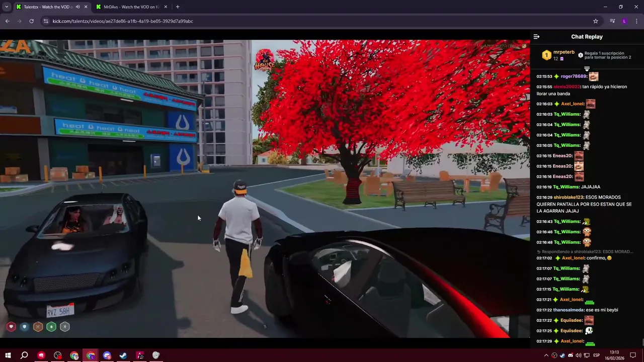Screen dimensions: 644x362
Task: Click gift icon beside mrpeterb's count 12
Action: [561, 59]
